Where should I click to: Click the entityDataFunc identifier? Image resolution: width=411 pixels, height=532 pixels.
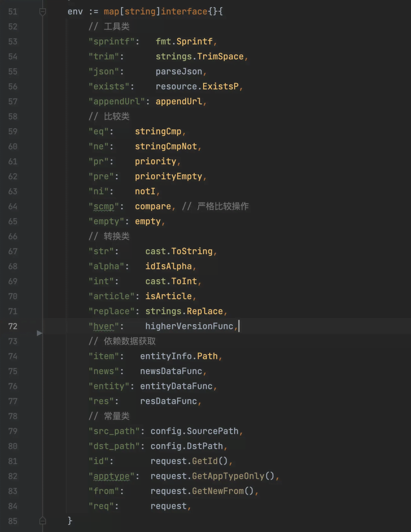(176, 386)
